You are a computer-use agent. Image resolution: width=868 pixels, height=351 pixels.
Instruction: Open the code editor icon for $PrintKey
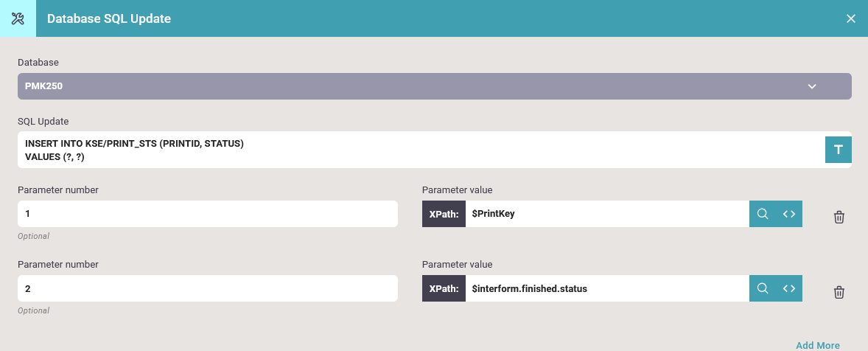(789, 214)
